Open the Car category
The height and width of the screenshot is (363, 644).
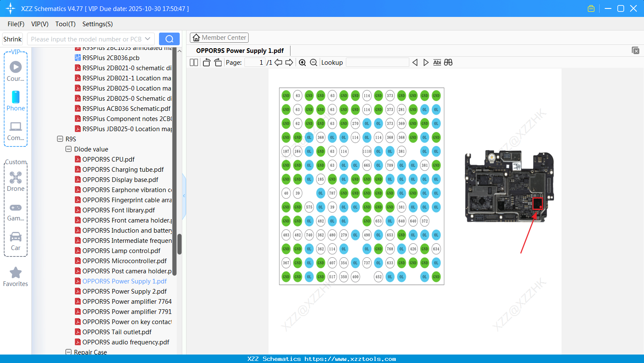(x=16, y=241)
